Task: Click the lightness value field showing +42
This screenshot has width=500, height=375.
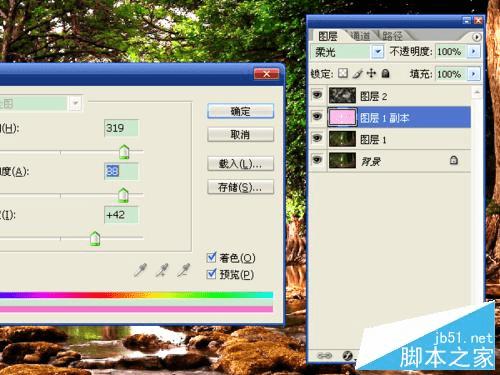Action: (x=121, y=215)
